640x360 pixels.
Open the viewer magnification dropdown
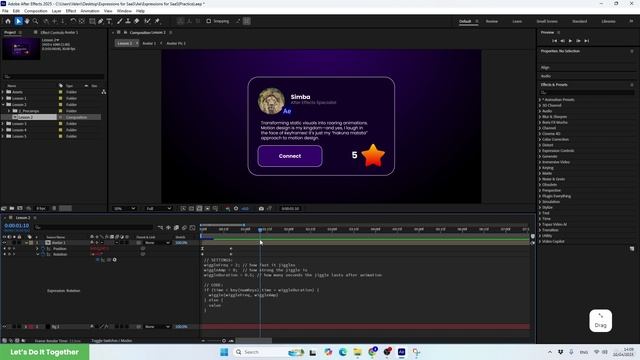124,209
